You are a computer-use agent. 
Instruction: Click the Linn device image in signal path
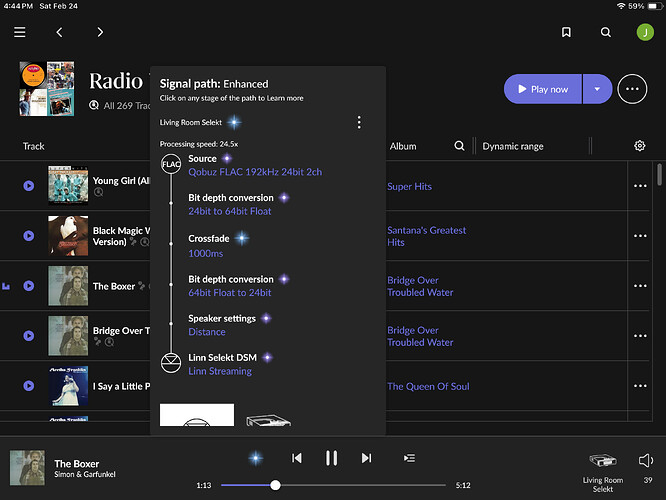coord(268,420)
